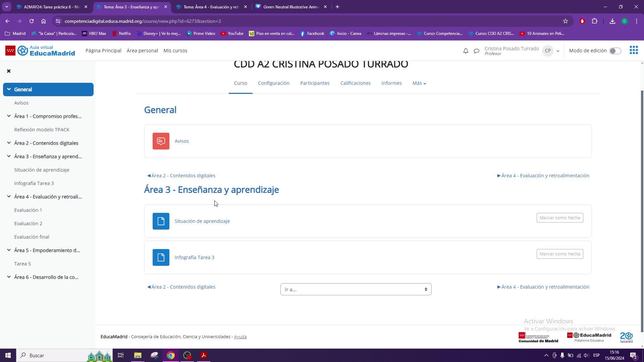Open the notifications bell icon

point(466,51)
